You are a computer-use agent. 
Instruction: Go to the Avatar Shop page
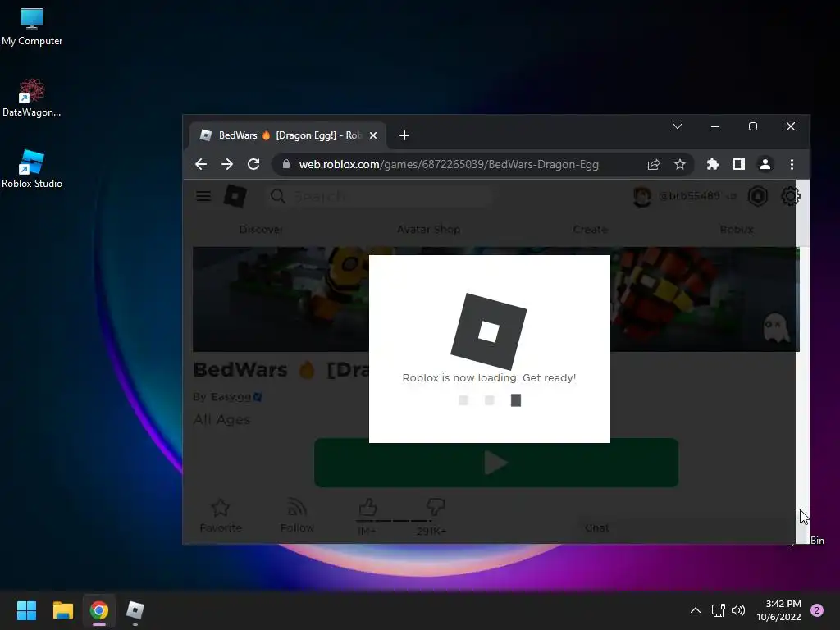click(428, 230)
